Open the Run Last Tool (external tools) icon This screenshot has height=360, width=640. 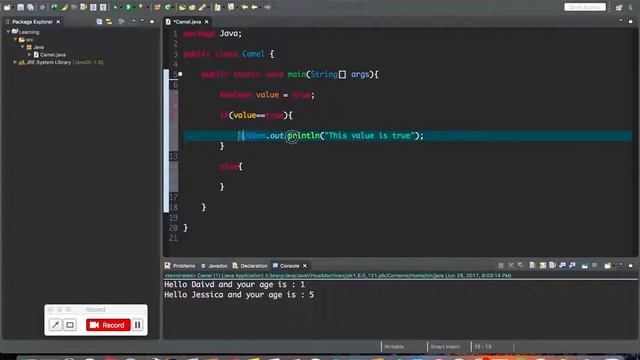[x=141, y=7]
